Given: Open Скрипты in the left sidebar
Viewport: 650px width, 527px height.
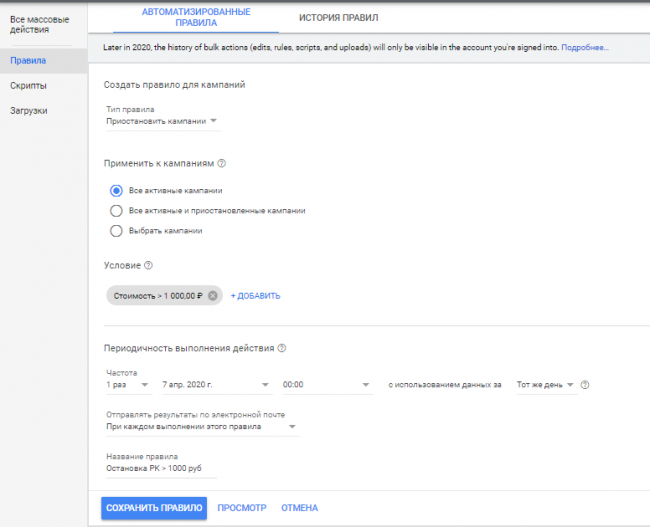Looking at the screenshot, I should click(29, 86).
